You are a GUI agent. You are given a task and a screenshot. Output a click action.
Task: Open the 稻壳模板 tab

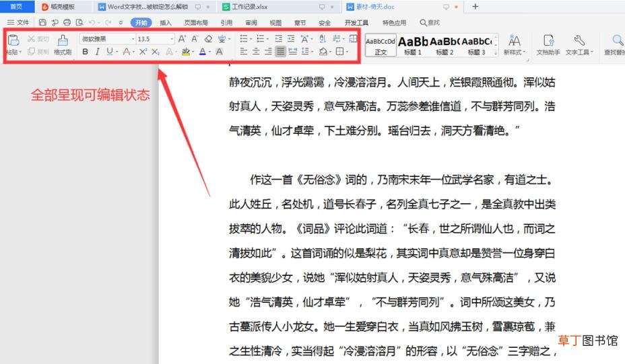63,6
